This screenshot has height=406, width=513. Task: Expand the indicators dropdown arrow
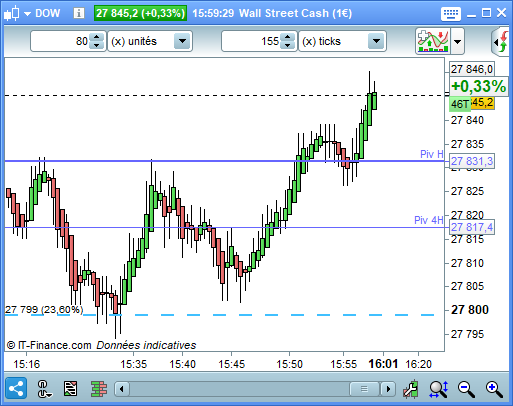coord(457,42)
